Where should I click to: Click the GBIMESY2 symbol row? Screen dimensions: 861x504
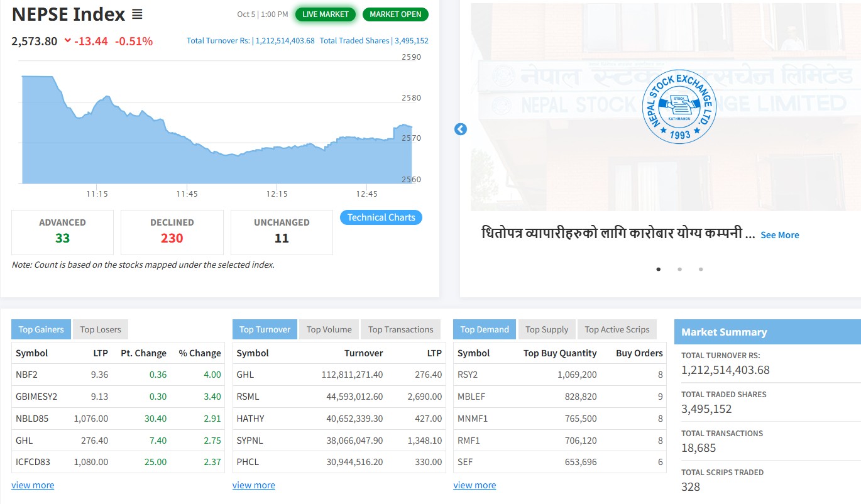tap(118, 397)
